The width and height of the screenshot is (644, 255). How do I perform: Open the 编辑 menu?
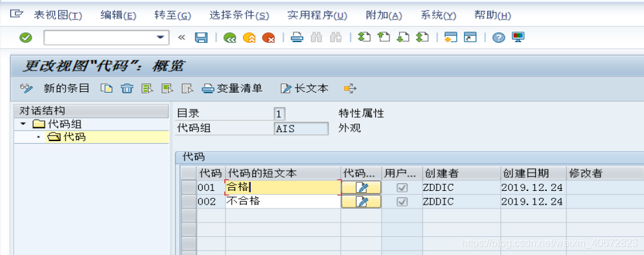point(119,16)
